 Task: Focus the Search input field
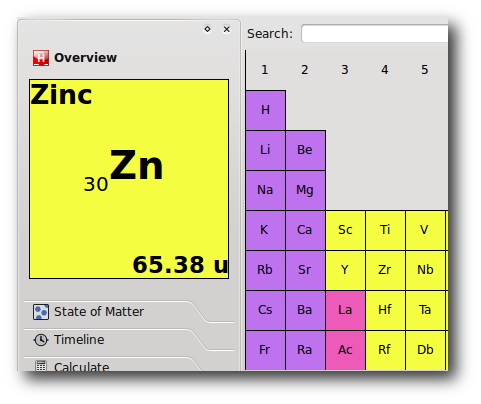[x=374, y=33]
